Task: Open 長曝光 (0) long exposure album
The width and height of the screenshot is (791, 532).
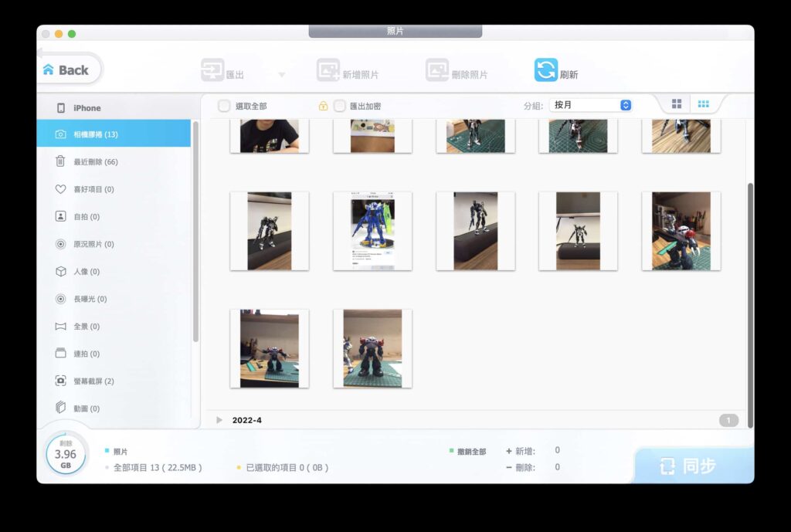Action: (x=114, y=299)
